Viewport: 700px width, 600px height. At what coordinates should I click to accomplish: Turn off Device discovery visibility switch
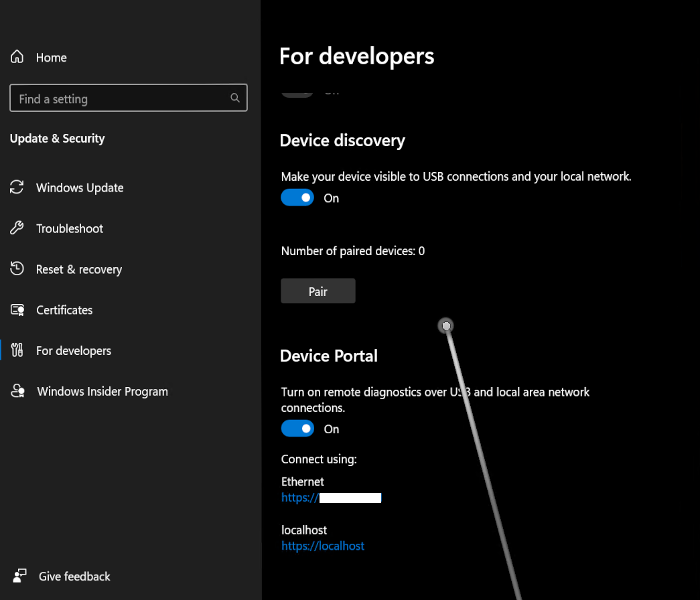[297, 198]
